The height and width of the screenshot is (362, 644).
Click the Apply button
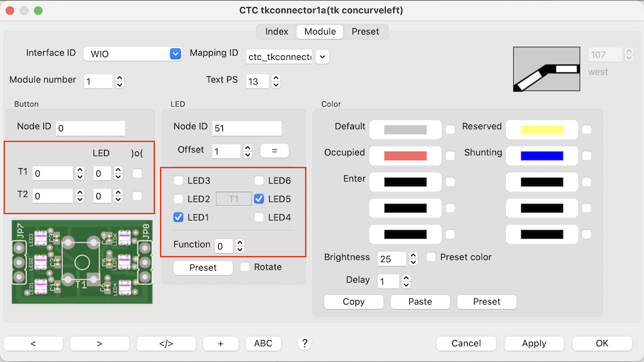pos(534,343)
